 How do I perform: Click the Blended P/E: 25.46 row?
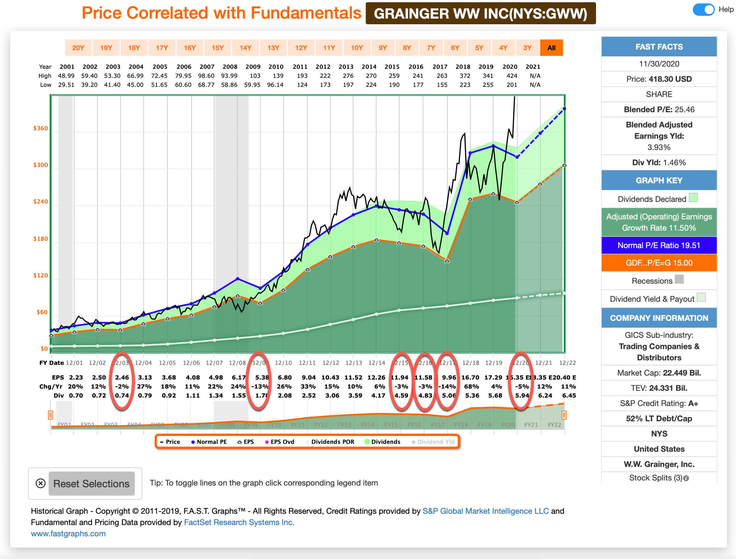coord(659,109)
